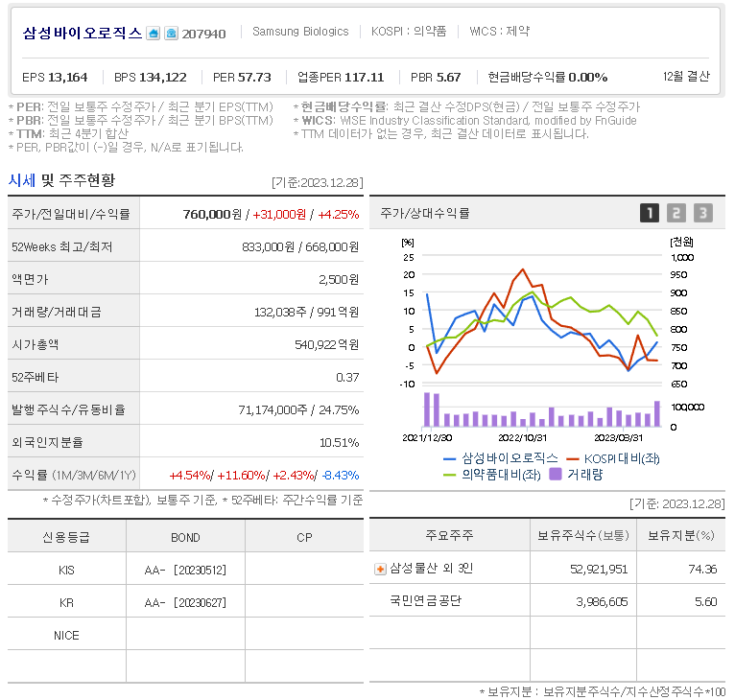
Task: Click the 삼성바이오로직스 company title
Action: [x=83, y=34]
